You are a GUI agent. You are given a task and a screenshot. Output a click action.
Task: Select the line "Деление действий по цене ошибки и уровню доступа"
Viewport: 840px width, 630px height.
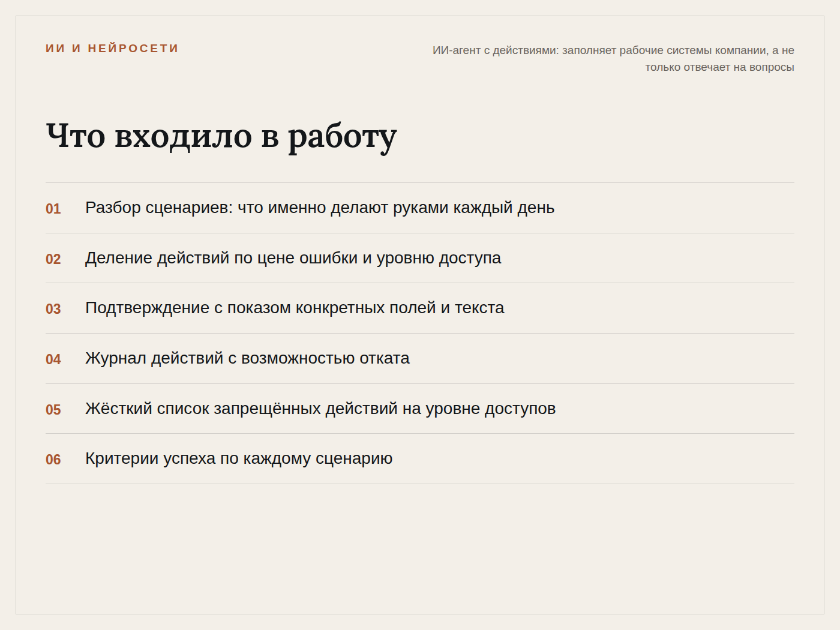point(293,258)
